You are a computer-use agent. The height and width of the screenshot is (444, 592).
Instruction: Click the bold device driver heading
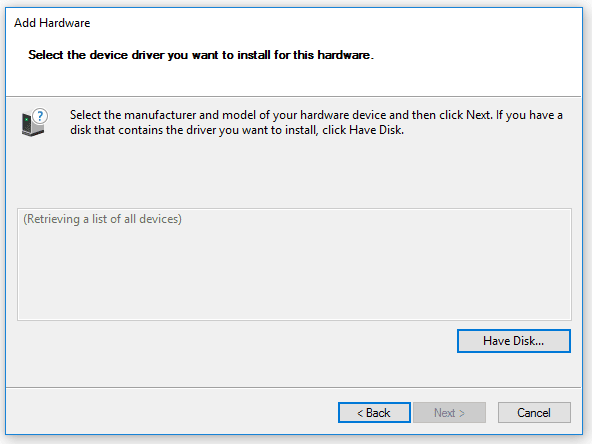[x=201, y=55]
